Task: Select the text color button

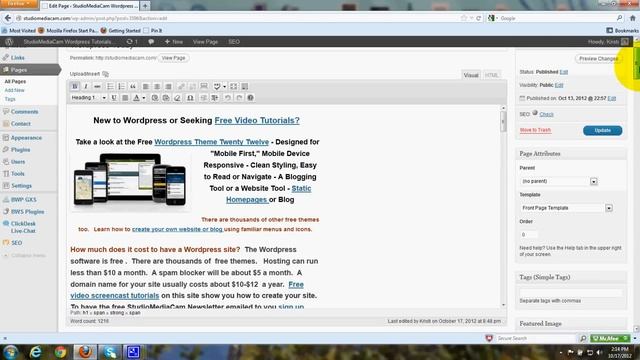Action: pos(136,98)
